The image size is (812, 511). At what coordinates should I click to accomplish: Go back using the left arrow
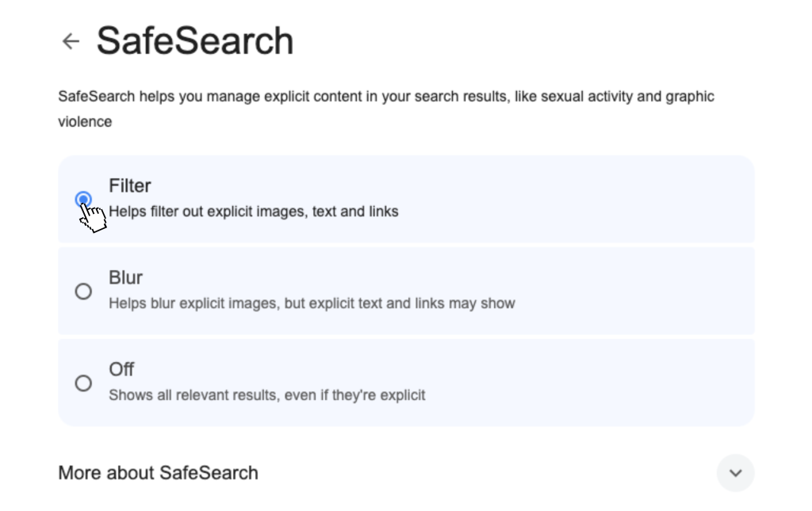71,41
